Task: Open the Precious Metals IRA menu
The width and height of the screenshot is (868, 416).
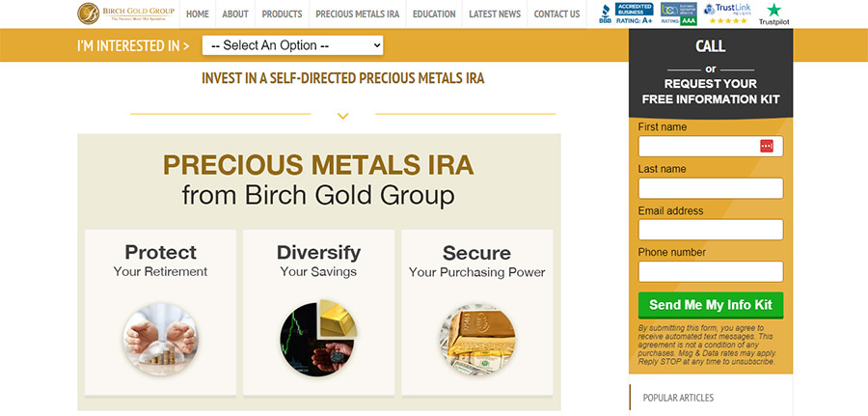Action: 357,14
